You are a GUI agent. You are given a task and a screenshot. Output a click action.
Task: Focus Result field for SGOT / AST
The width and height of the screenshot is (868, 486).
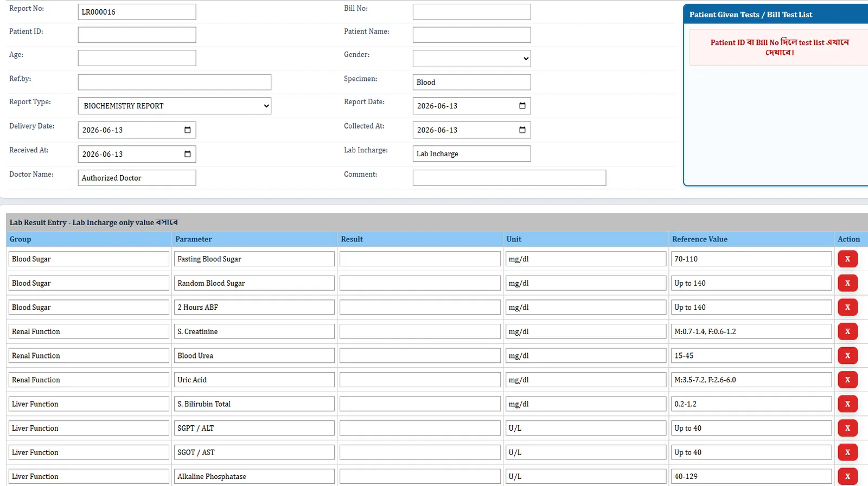pyautogui.click(x=420, y=452)
